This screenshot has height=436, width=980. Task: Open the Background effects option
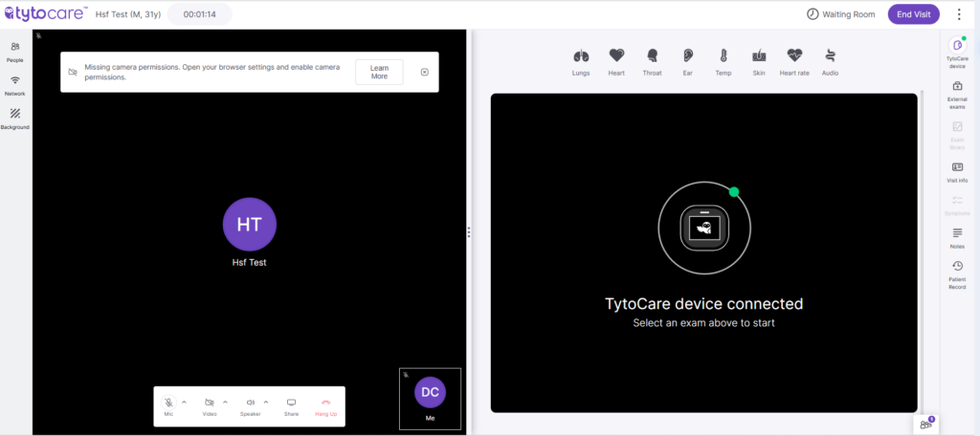(15, 119)
